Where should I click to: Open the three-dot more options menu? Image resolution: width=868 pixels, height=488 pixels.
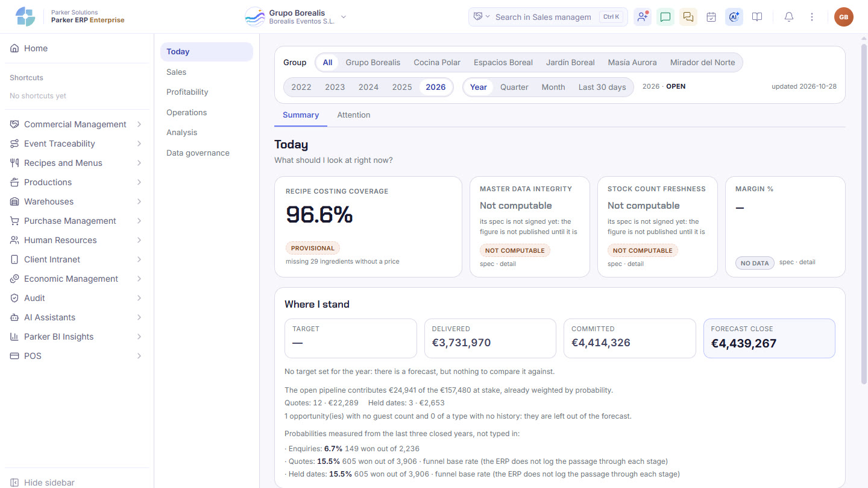[812, 17]
